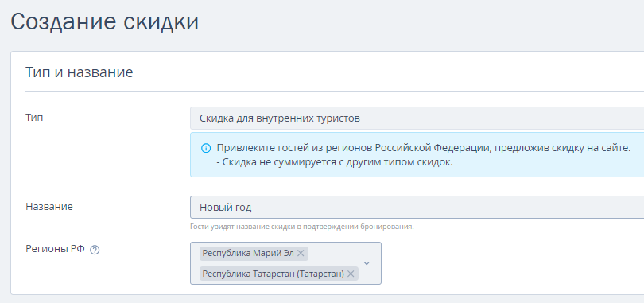Select the Республика Татарстан (Татарстан) chip text
644x303 pixels.
(x=274, y=274)
